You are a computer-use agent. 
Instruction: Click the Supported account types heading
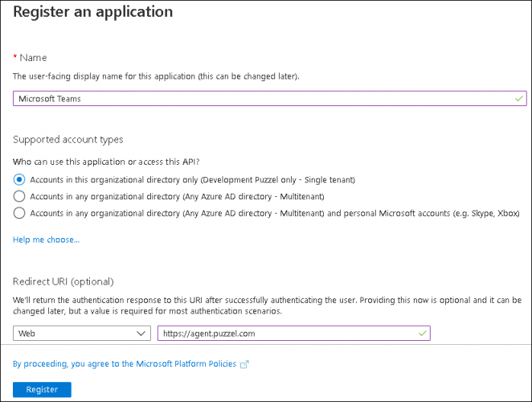tap(68, 140)
